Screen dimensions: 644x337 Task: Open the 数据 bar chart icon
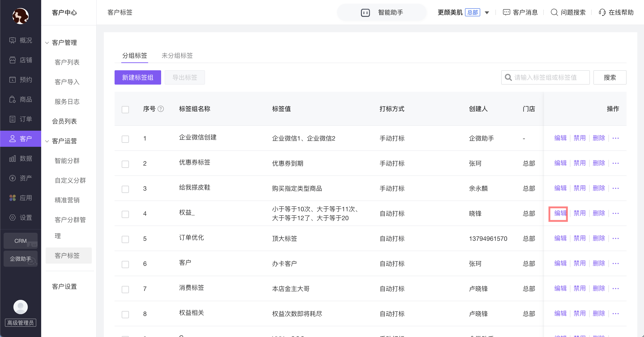(13, 158)
